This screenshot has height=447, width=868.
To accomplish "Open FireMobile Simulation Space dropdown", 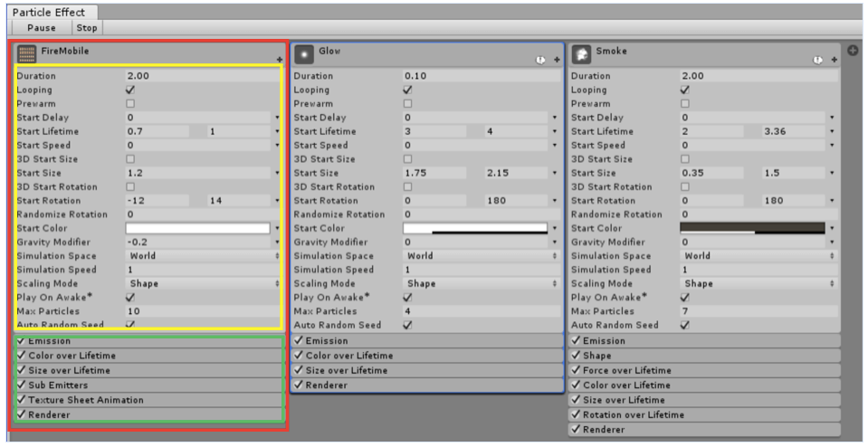I will coord(202,256).
